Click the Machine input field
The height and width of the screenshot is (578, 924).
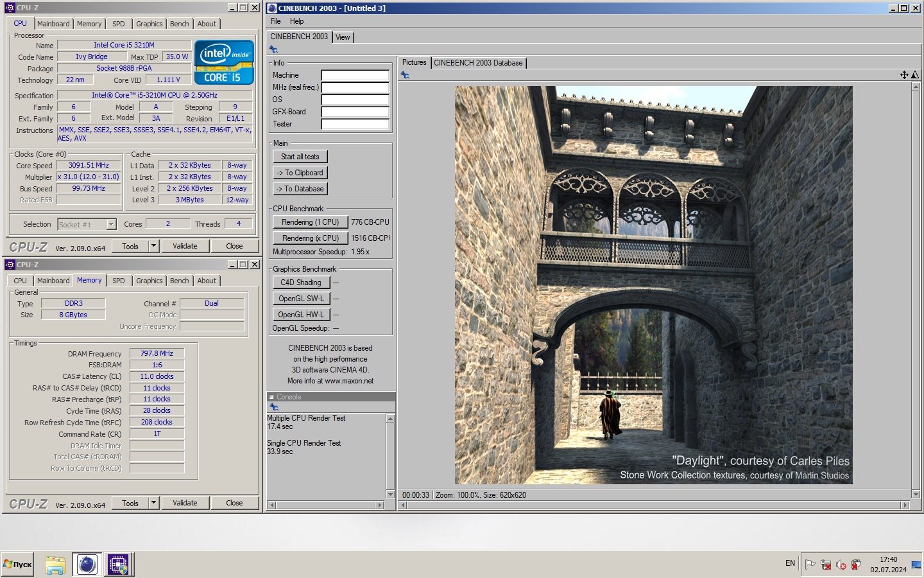355,75
